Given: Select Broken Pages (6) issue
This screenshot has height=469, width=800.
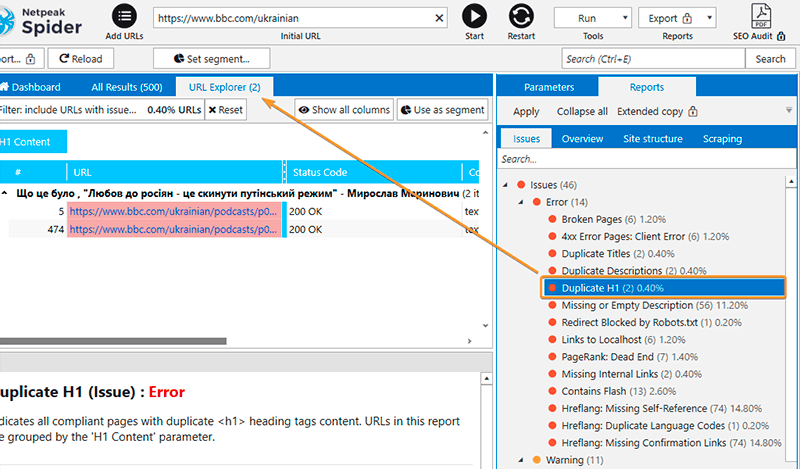Looking at the screenshot, I should point(607,219).
